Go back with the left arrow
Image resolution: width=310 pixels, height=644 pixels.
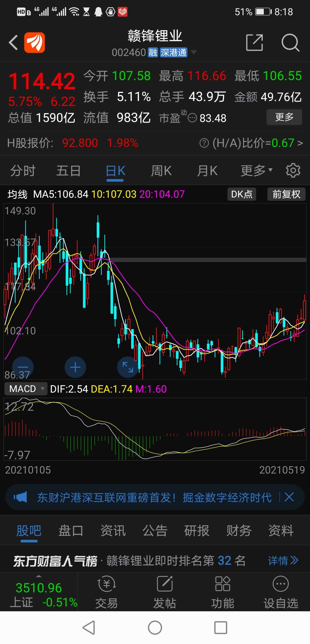[x=13, y=43]
